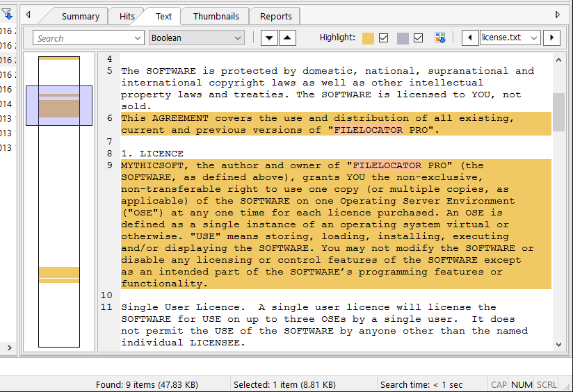
Task: Click the document minimap viewport box
Action: 59,106
